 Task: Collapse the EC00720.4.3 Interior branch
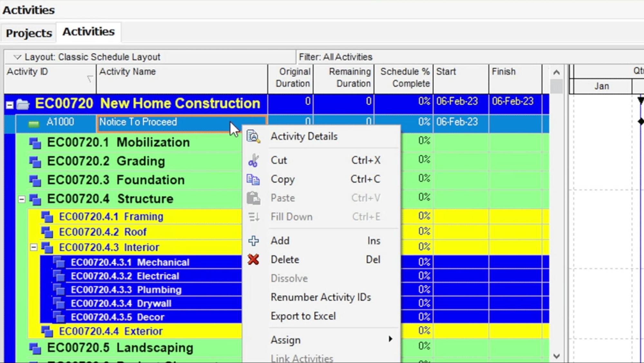[x=34, y=247]
